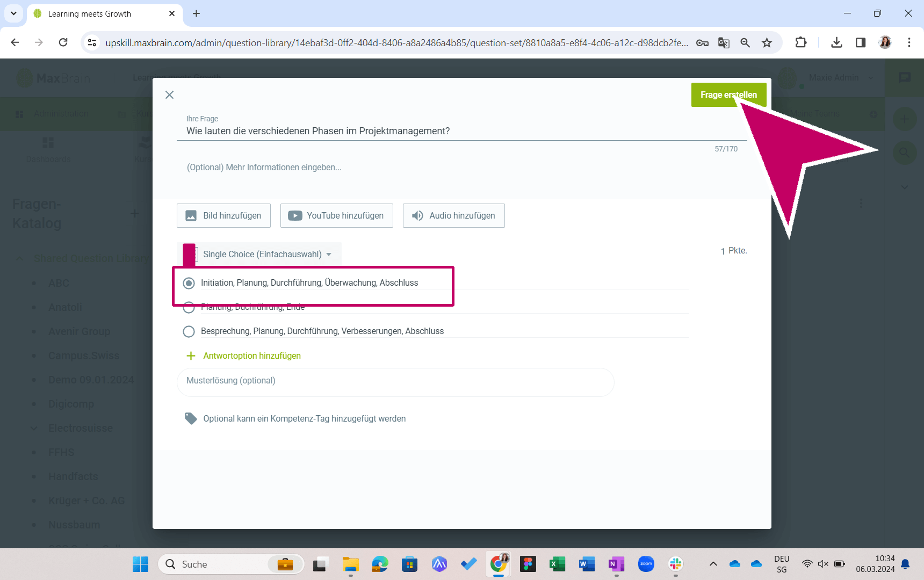
Task: Click the ABC item in Shared Question Library
Action: [59, 283]
